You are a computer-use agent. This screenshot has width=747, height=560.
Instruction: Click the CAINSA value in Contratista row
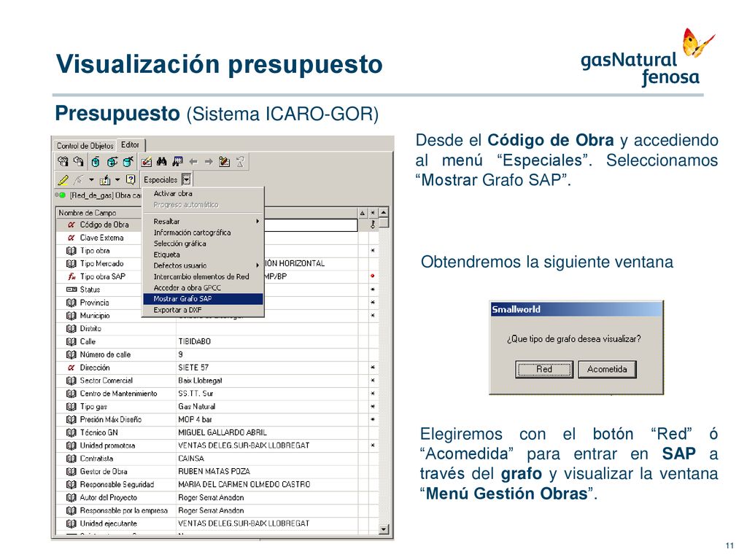tap(191, 459)
